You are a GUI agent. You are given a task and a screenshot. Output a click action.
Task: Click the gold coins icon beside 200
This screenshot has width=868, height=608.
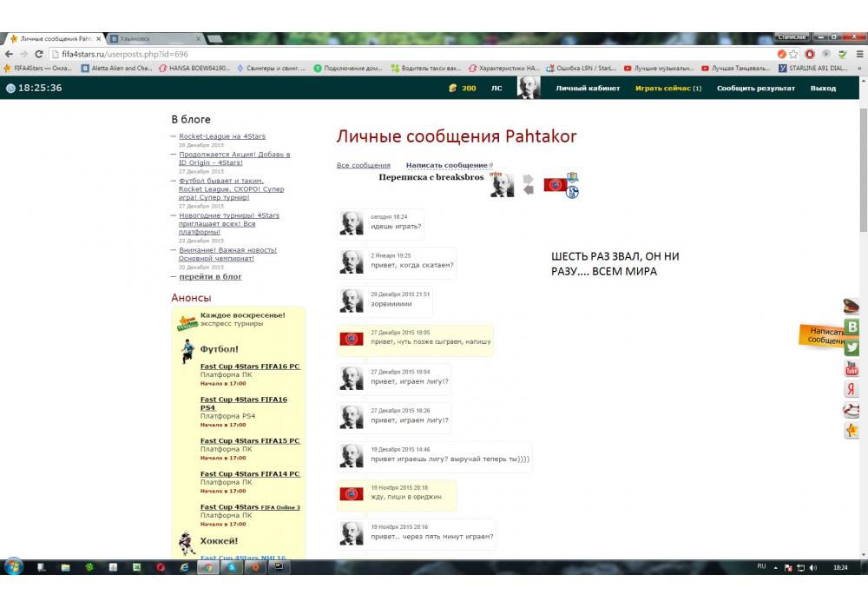click(x=452, y=88)
